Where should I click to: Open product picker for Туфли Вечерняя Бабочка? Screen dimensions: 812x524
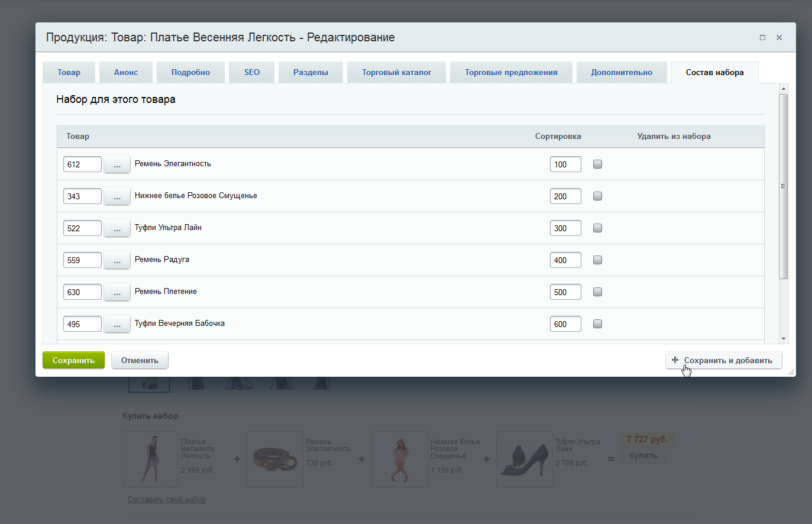117,324
